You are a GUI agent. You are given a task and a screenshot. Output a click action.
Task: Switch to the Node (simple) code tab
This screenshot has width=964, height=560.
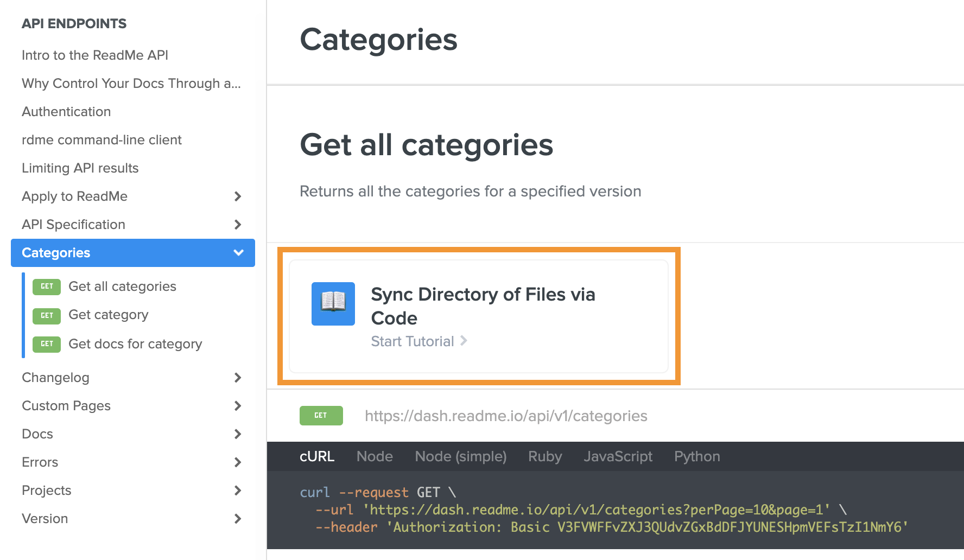461,456
